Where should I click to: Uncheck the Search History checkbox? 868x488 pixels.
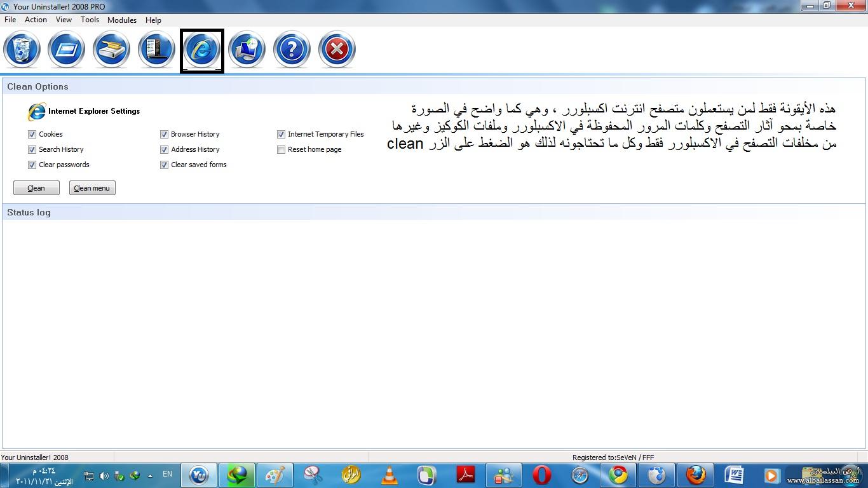[x=32, y=149]
